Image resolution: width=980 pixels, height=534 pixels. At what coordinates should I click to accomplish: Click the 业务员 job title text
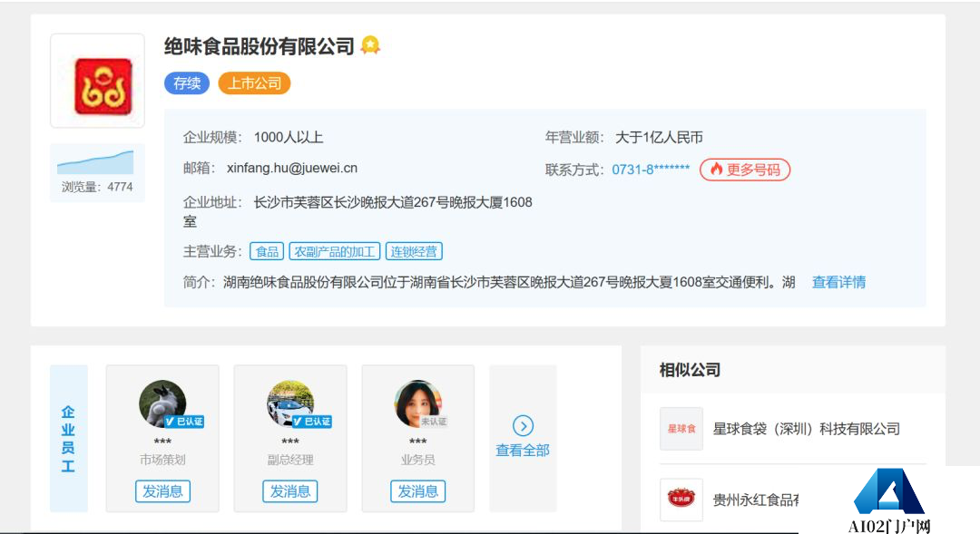click(417, 460)
